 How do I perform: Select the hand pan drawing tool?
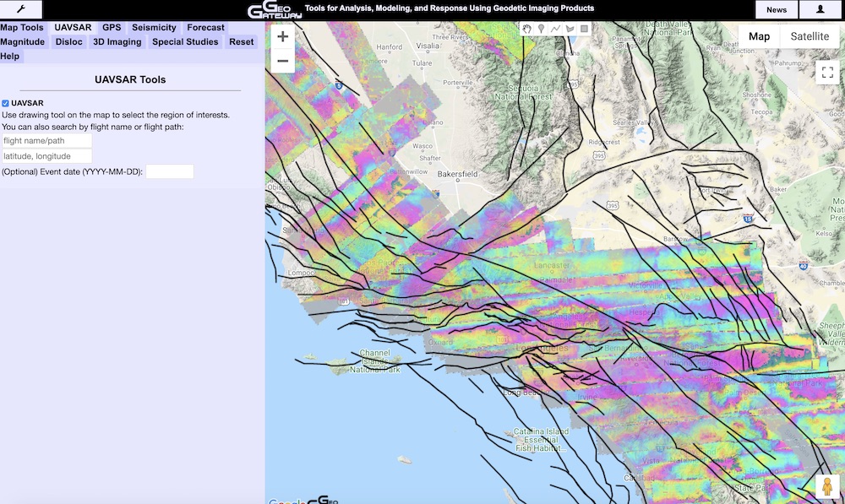(x=527, y=29)
